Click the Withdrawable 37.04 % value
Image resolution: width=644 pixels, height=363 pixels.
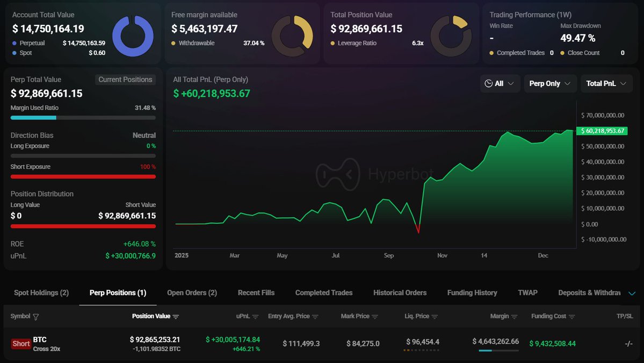point(254,43)
